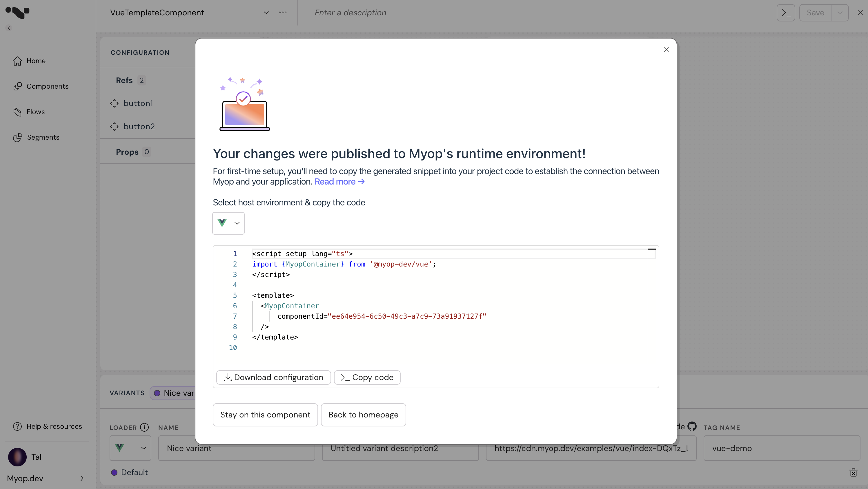Click Tal's user avatar

click(17, 457)
